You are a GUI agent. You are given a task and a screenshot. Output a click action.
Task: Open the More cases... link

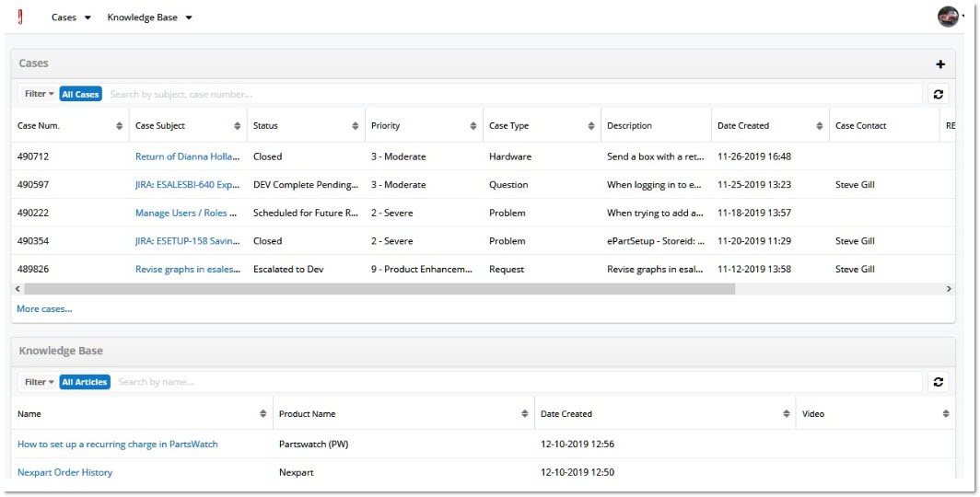[44, 309]
